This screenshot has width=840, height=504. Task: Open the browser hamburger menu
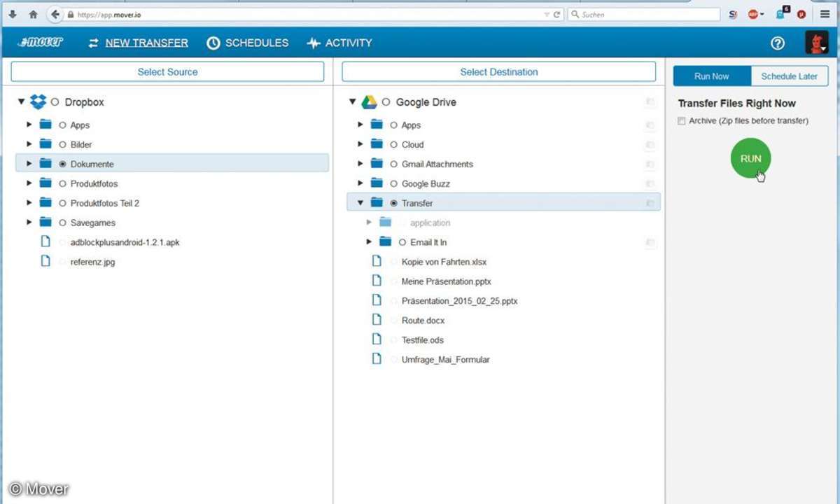tap(826, 14)
